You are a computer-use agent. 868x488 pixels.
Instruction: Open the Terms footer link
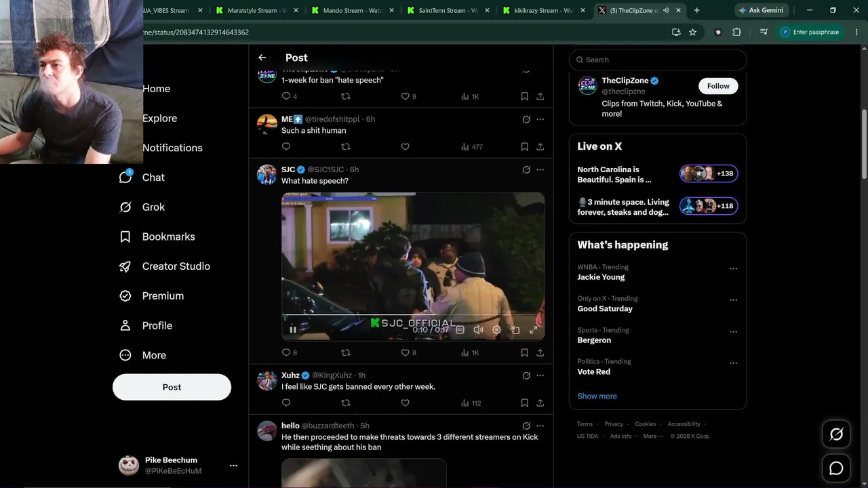(585, 424)
